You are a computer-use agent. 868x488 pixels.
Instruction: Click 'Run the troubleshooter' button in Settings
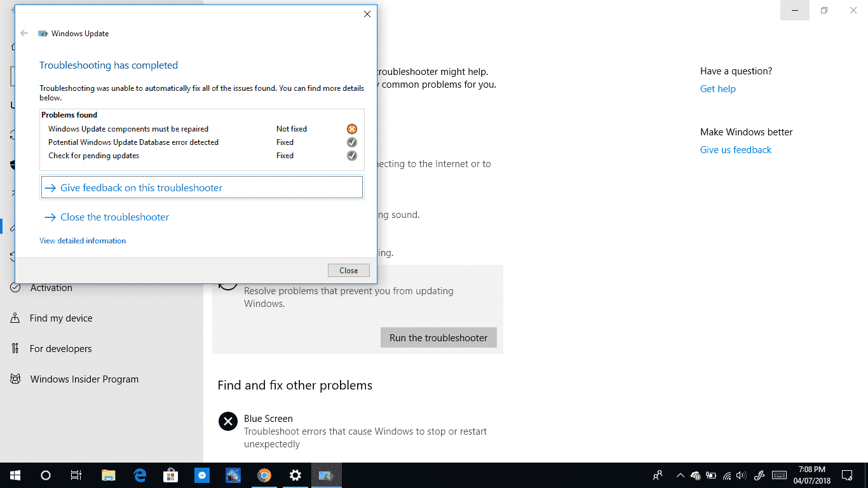coord(438,337)
